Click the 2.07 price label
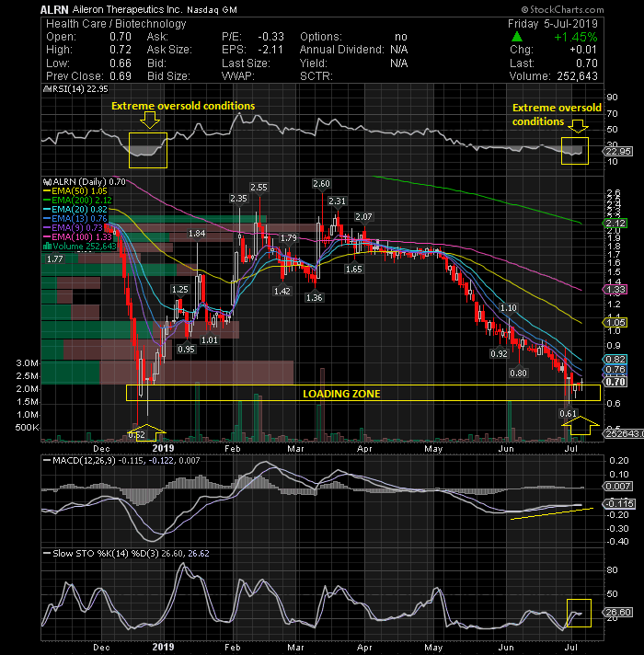 [363, 217]
